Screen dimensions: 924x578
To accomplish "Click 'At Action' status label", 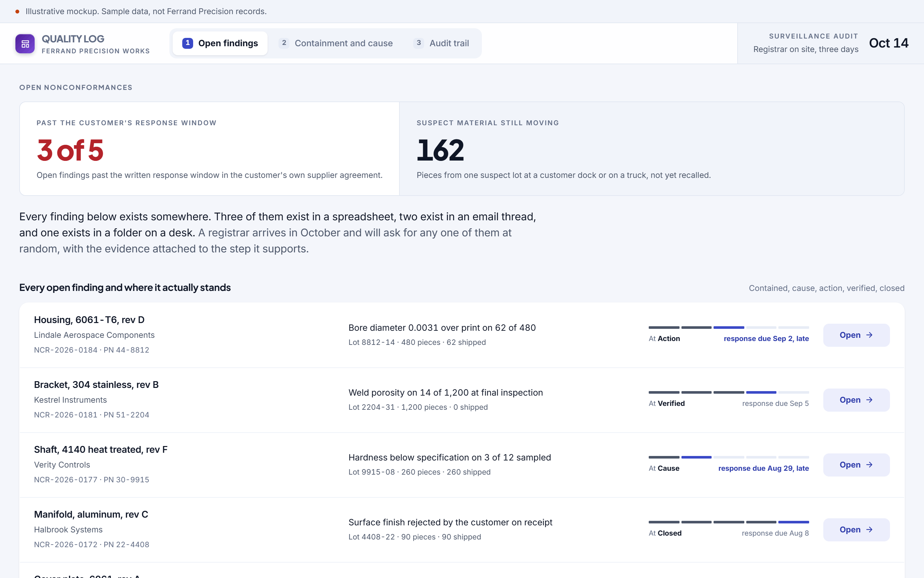I will coord(664,339).
